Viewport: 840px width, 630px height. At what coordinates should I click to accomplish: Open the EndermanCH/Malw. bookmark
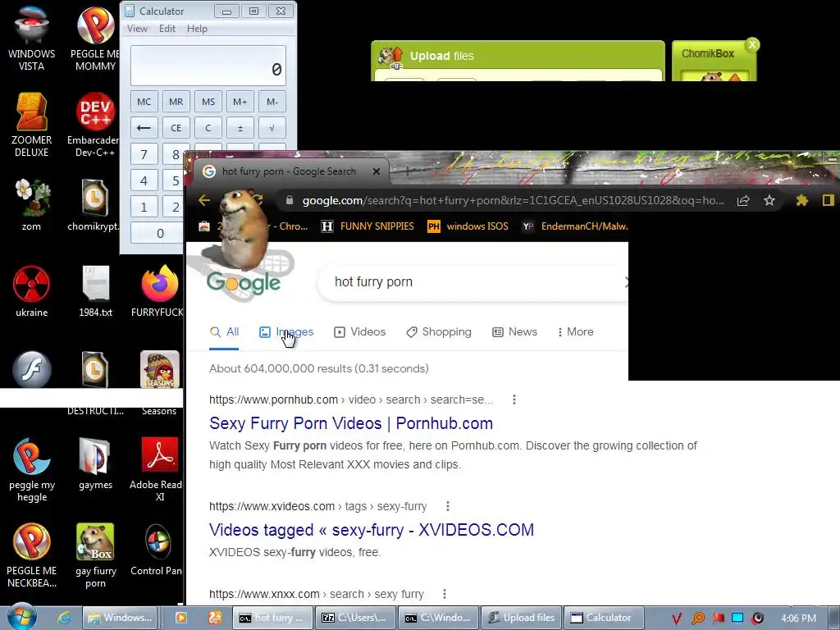(575, 226)
